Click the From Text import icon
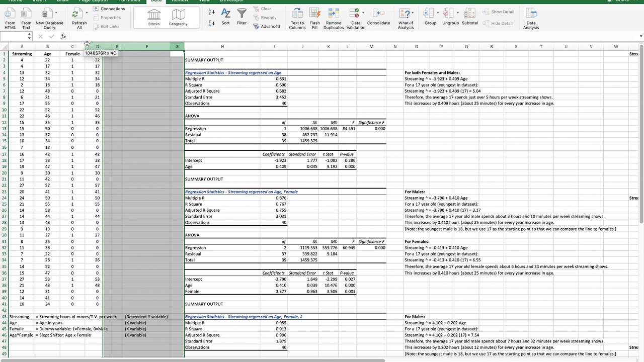 pyautogui.click(x=26, y=19)
